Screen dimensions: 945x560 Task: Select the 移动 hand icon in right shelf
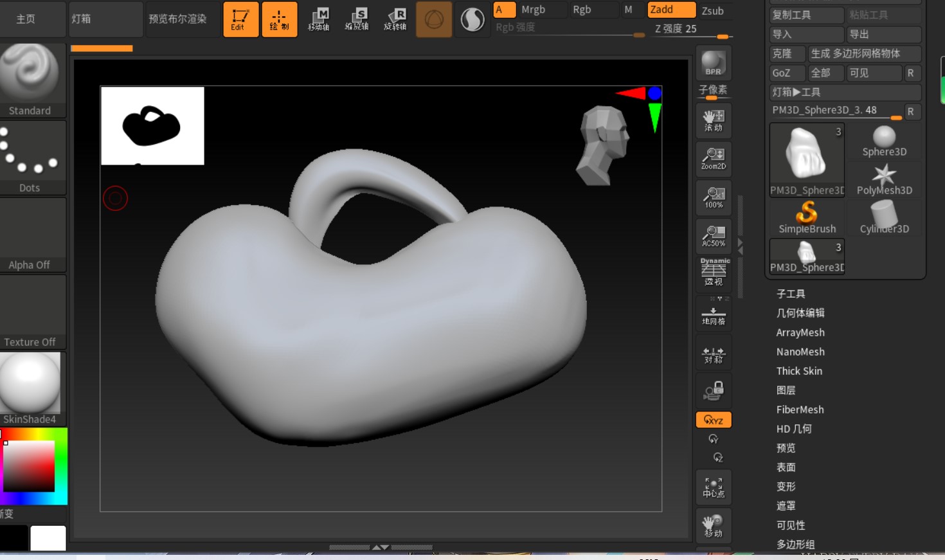point(714,526)
